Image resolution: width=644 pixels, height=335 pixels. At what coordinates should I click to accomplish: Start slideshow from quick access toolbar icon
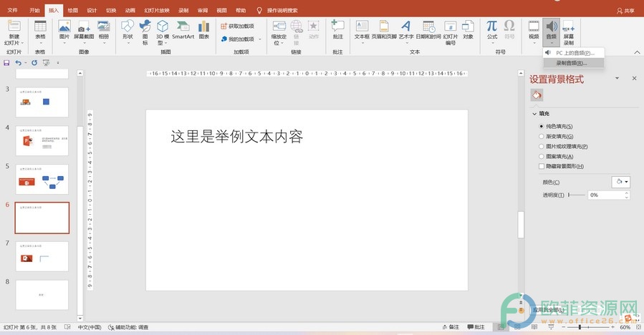(46, 63)
